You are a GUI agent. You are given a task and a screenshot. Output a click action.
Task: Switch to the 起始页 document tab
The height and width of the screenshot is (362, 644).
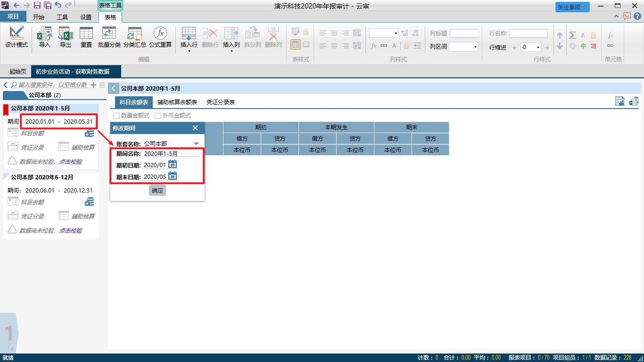(x=18, y=71)
